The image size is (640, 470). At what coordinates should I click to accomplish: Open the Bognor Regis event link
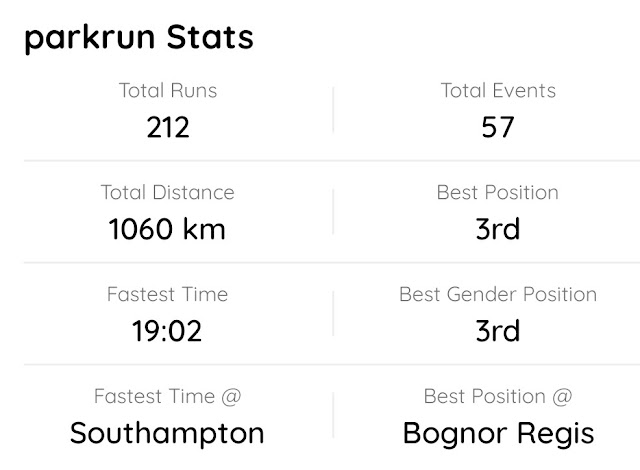pyautogui.click(x=498, y=434)
